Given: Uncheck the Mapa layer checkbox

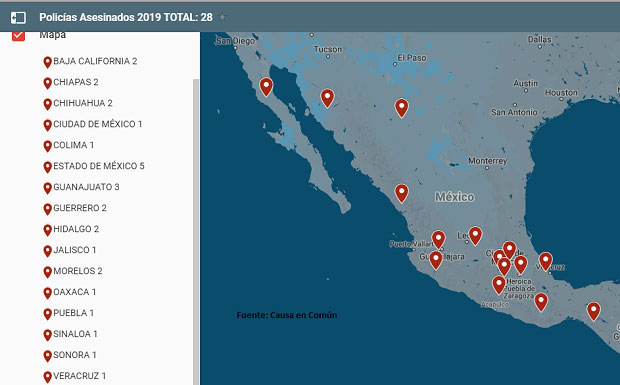Looking at the screenshot, I should [x=18, y=36].
